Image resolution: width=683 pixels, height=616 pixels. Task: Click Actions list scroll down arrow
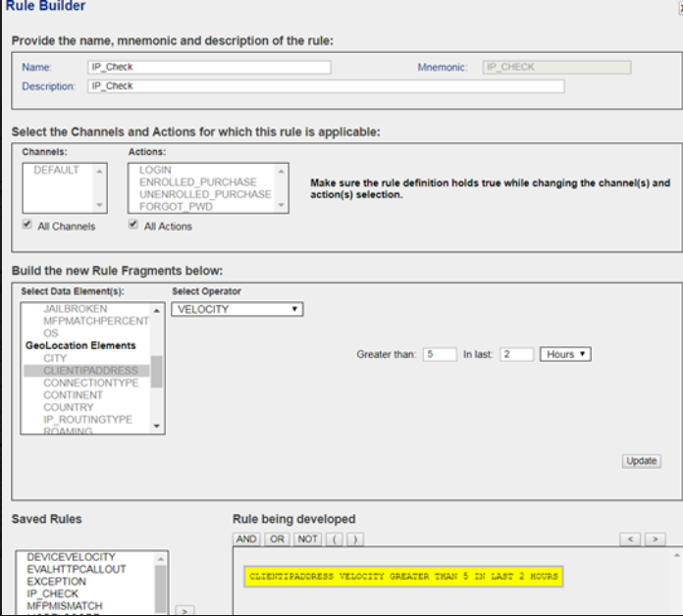coord(281,205)
